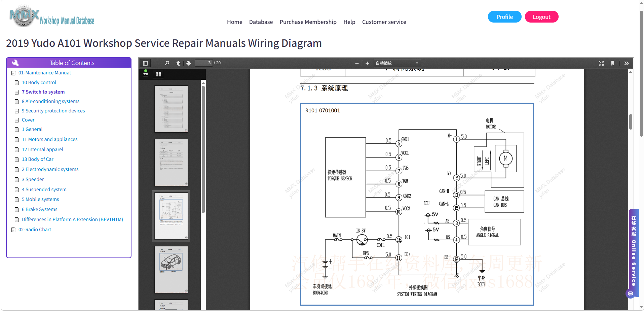Click the bookmark icon in viewer toolbar

click(x=613, y=63)
